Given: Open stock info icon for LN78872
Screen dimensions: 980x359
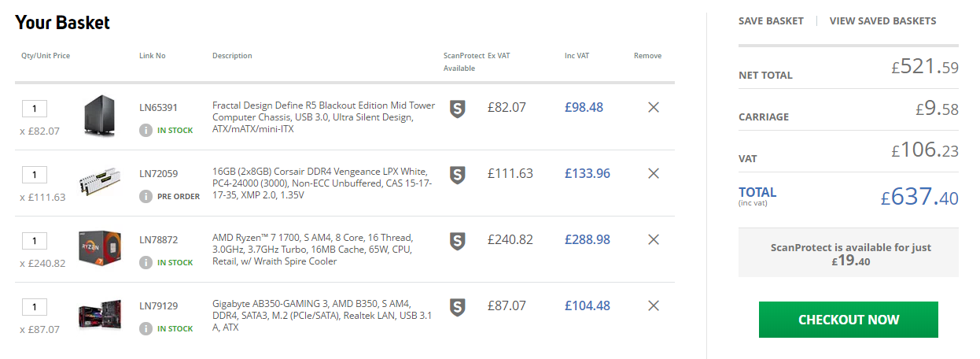Looking at the screenshot, I should 146,262.
